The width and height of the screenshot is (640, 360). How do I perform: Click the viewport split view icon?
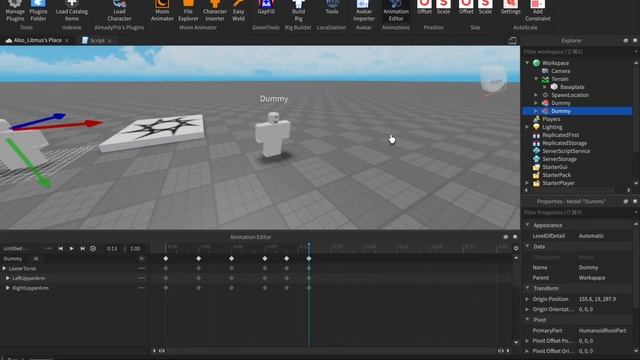pyautogui.click(x=512, y=40)
